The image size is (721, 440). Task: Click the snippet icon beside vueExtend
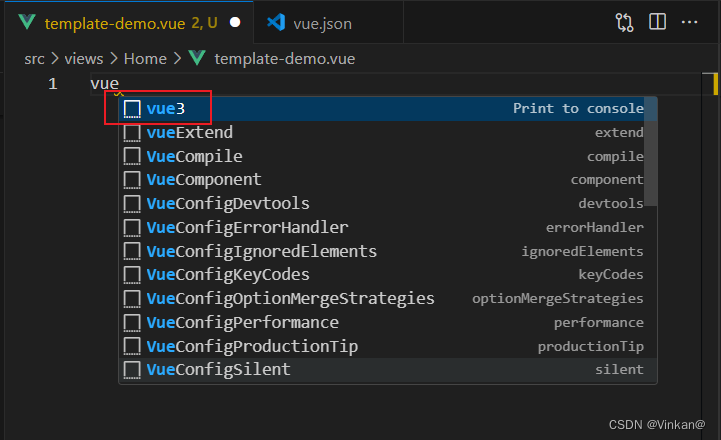[x=132, y=133]
